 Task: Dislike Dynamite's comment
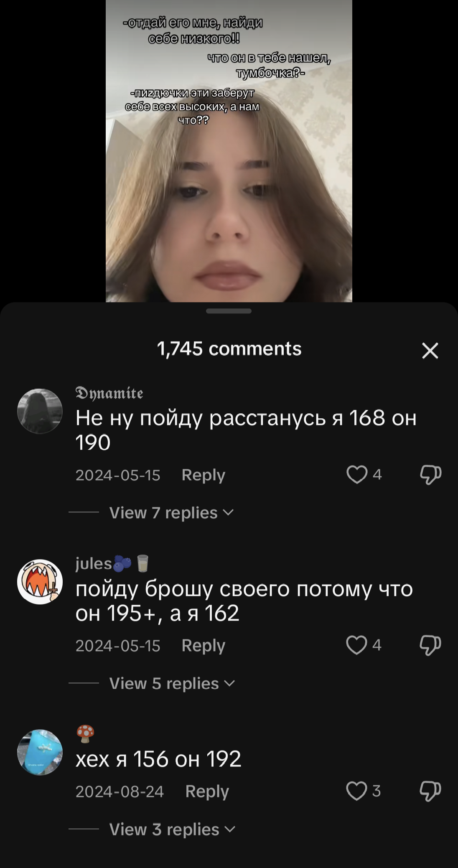pos(430,475)
